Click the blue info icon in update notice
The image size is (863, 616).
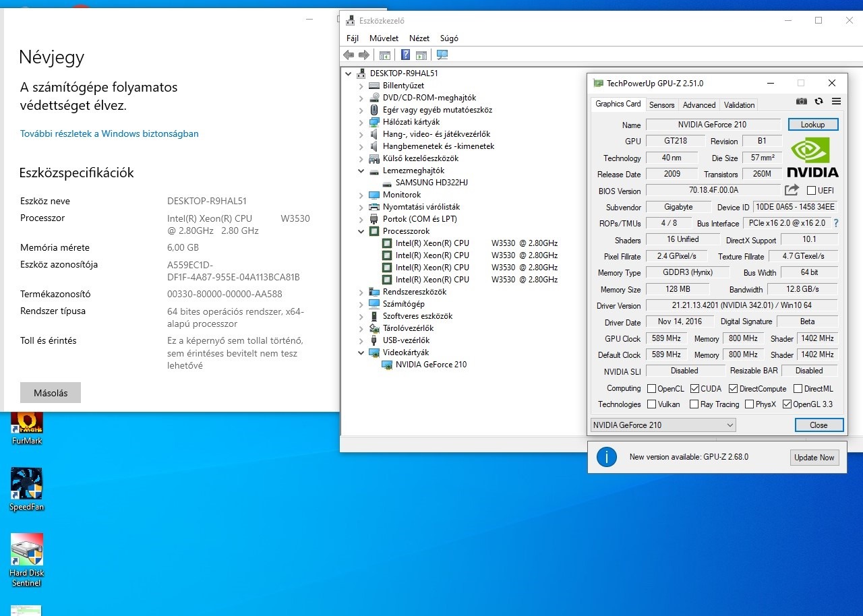[x=607, y=457]
